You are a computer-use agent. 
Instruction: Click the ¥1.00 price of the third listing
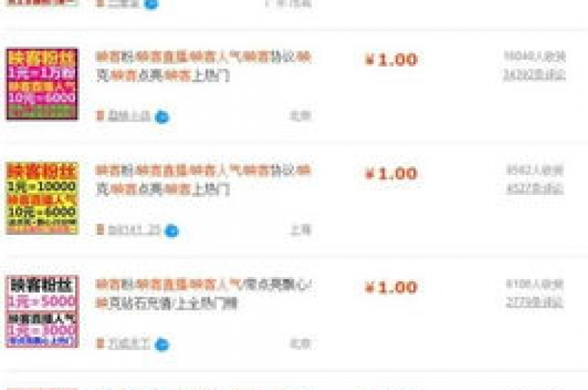[390, 288]
